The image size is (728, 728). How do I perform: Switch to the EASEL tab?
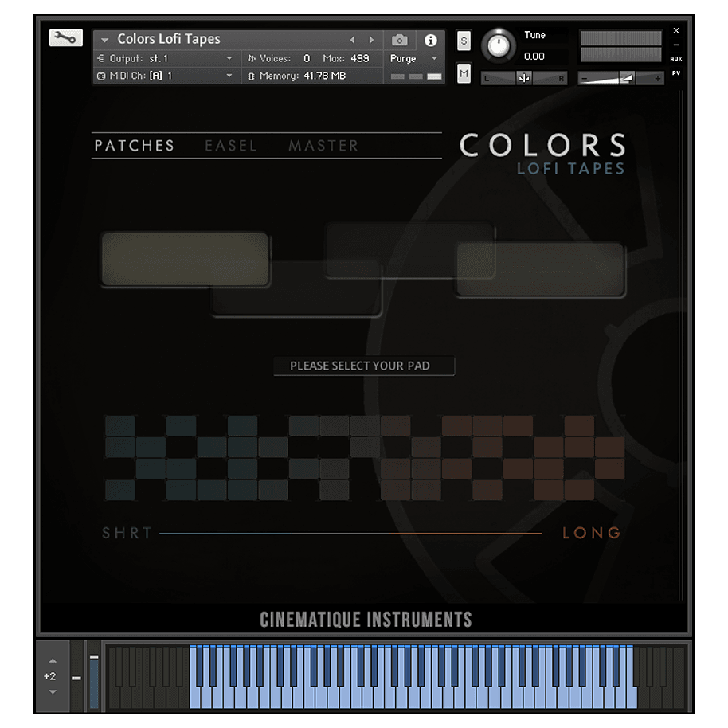tap(231, 146)
